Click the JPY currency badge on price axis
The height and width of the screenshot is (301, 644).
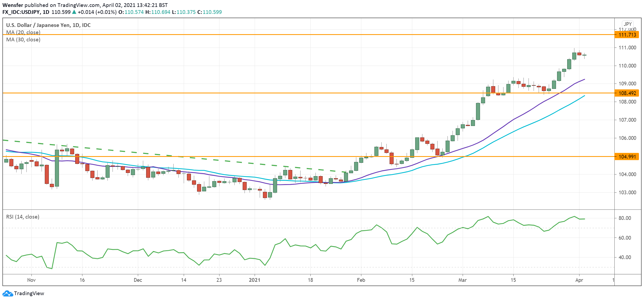pyautogui.click(x=628, y=24)
